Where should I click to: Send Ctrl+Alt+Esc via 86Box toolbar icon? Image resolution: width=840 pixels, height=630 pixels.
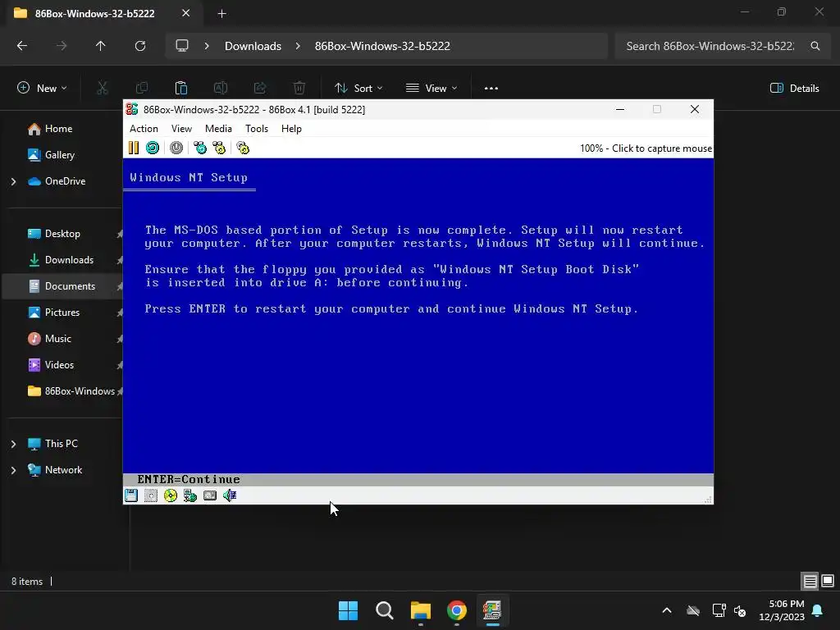[x=219, y=148]
